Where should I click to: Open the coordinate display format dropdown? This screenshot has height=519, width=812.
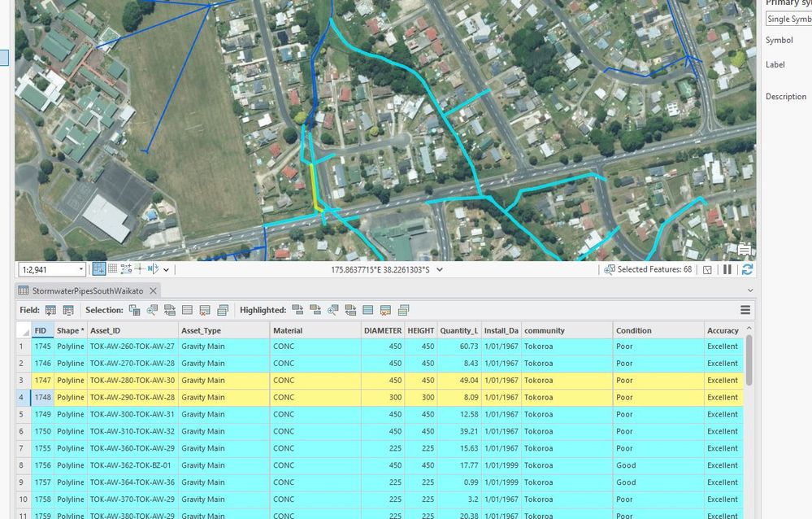point(440,269)
